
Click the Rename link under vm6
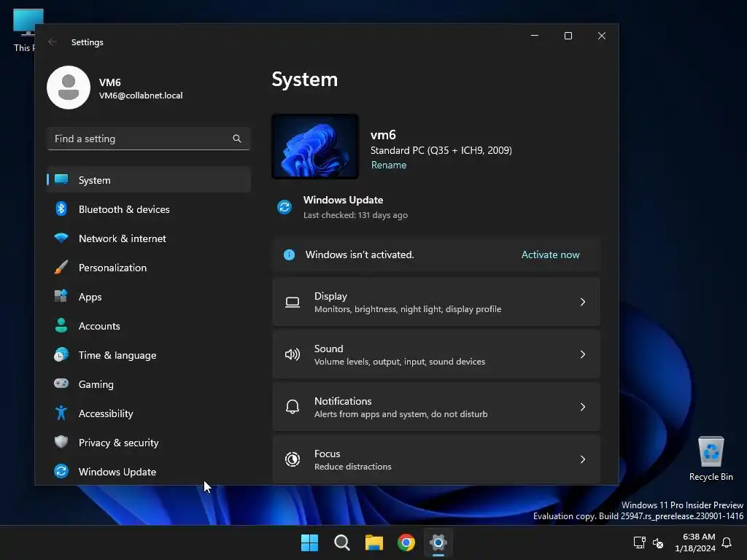(389, 165)
